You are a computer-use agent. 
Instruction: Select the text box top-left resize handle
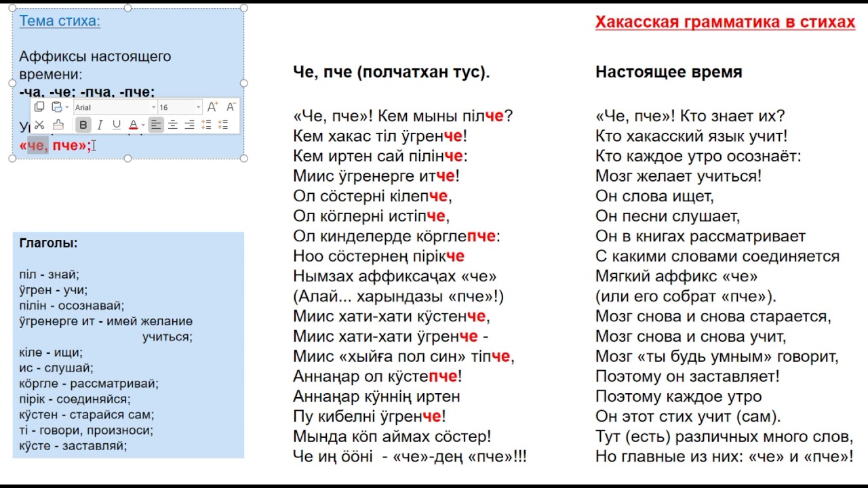click(13, 8)
